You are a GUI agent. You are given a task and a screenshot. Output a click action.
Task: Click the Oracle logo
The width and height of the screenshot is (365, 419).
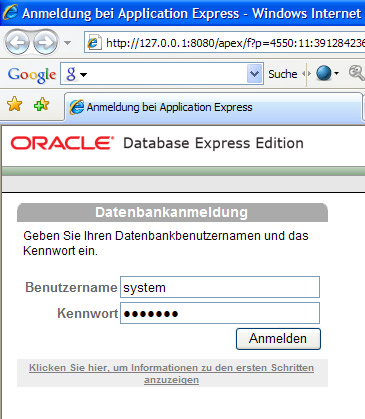click(62, 143)
